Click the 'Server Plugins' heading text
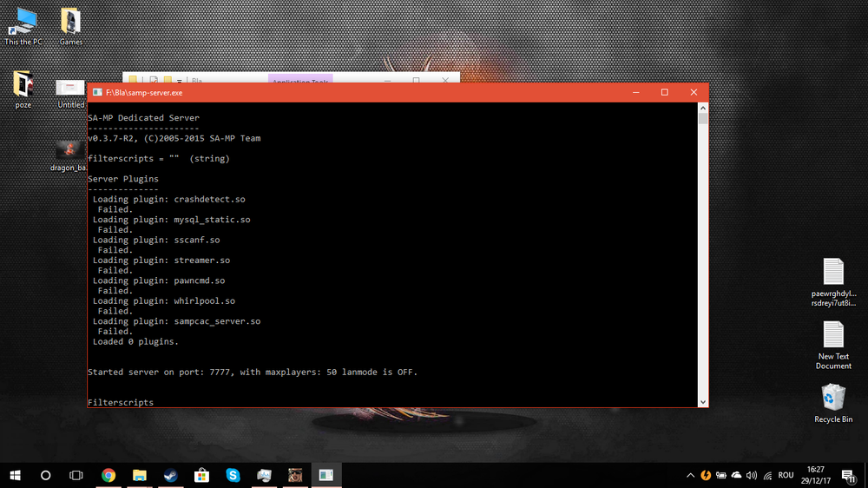 click(x=123, y=179)
